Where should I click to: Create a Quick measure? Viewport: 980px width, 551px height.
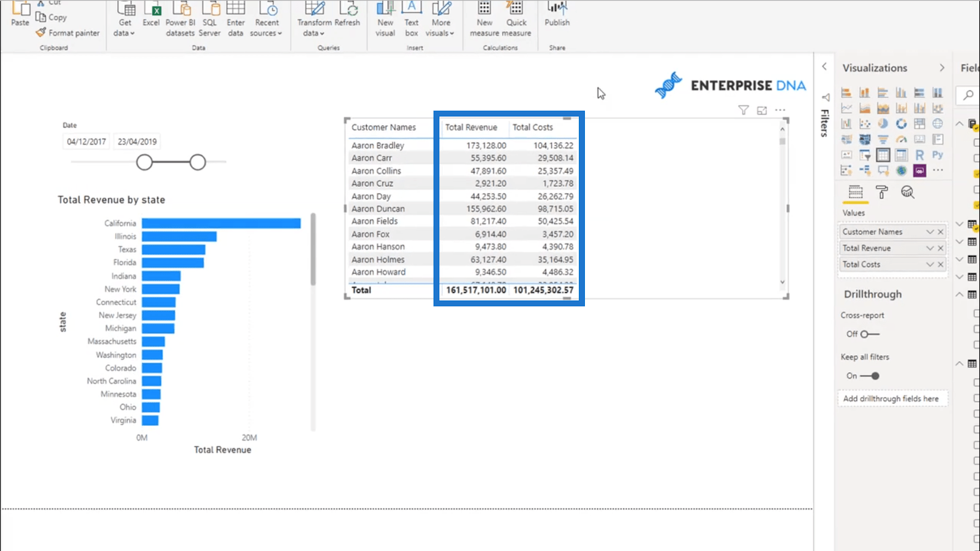pos(516,19)
